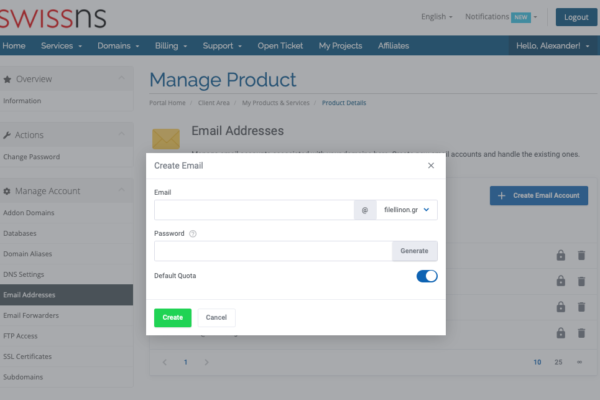Open the English language dropdown
Image resolution: width=600 pixels, height=400 pixels.
pos(436,17)
